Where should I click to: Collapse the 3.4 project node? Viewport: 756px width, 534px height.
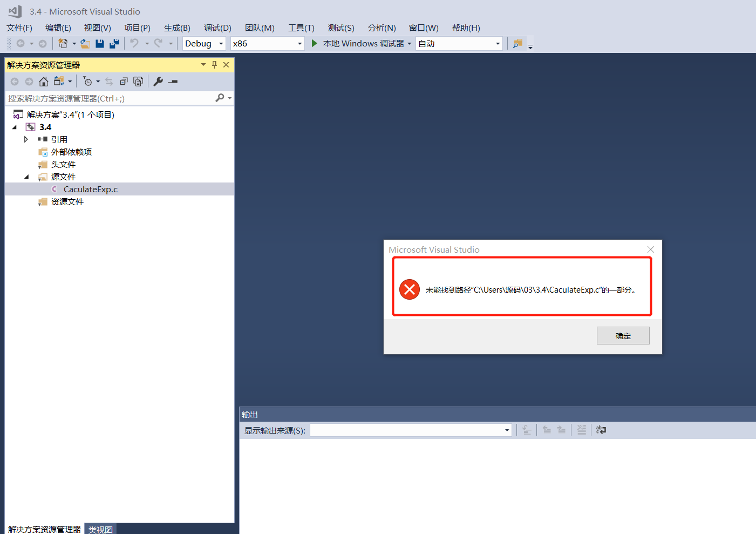click(15, 127)
